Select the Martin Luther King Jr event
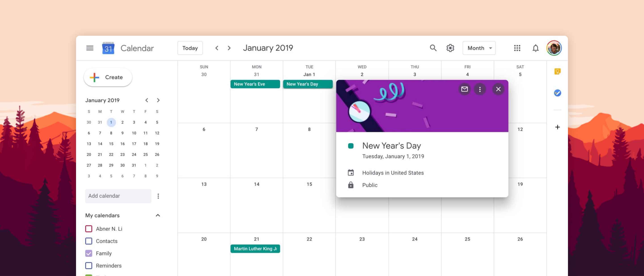 tap(255, 249)
